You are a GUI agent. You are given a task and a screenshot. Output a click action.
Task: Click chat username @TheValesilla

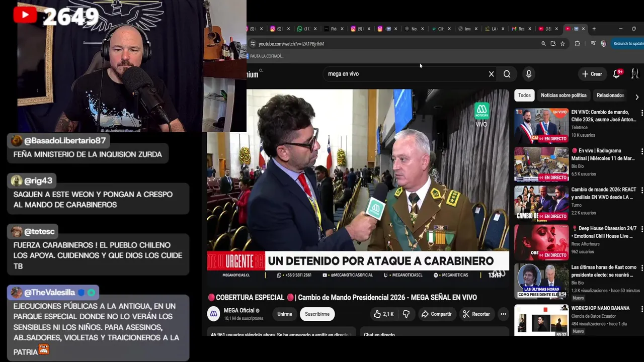[49, 293]
